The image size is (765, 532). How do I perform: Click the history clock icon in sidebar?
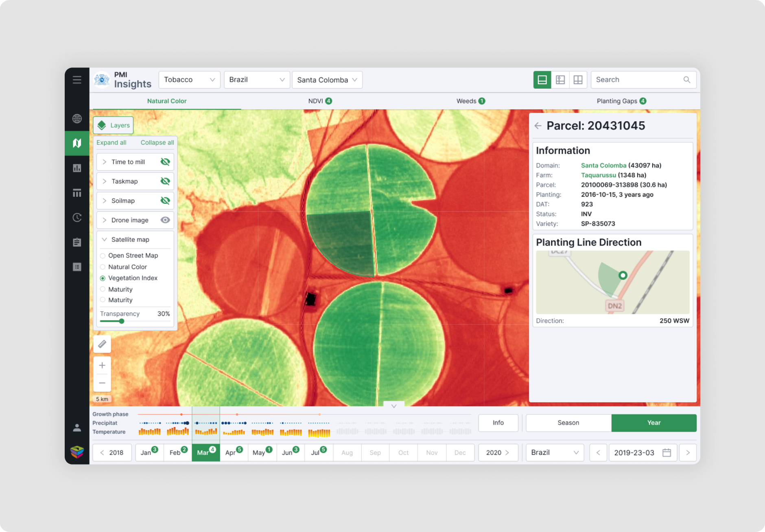[77, 218]
